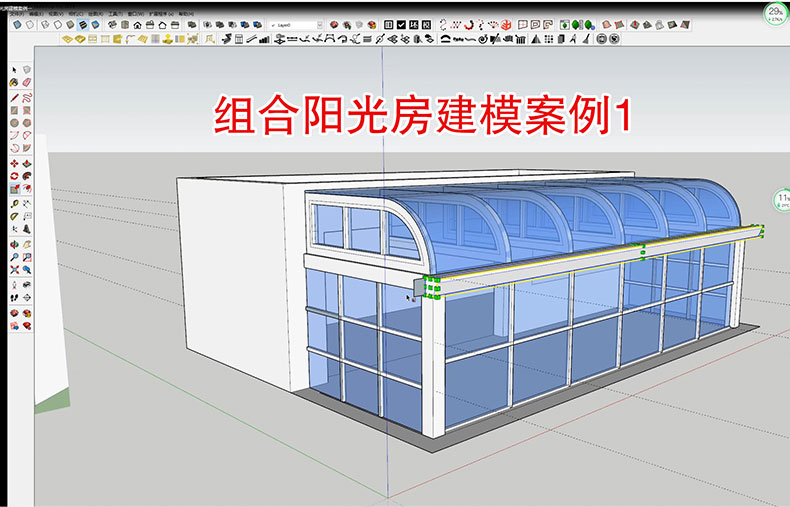Select the arrow Select tool
790x507 pixels.
tap(13, 69)
